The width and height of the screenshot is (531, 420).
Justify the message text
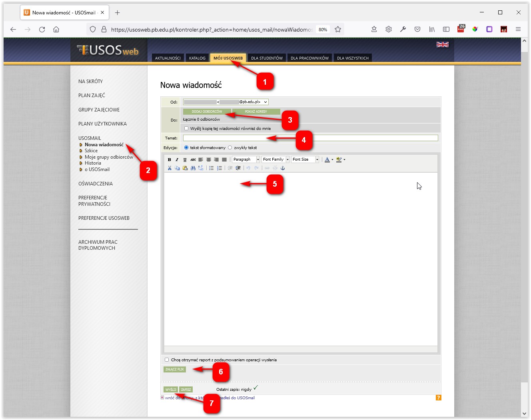coord(224,159)
